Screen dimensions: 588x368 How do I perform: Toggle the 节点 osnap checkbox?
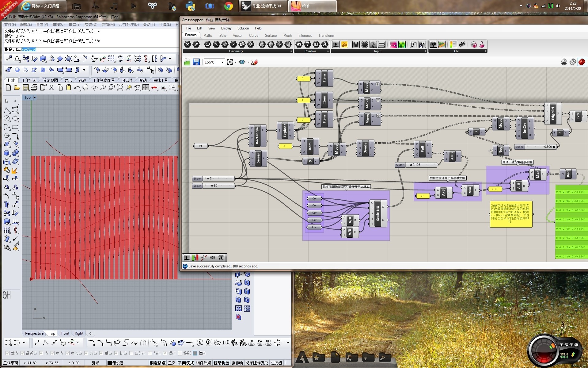150,353
